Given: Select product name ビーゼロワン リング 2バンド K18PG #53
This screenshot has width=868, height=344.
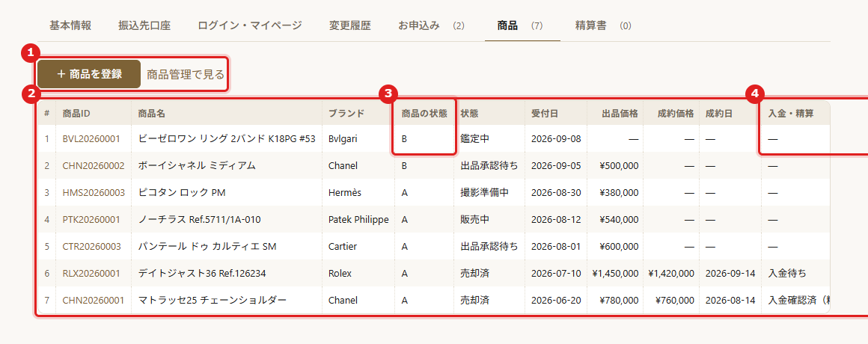Looking at the screenshot, I should point(227,139).
